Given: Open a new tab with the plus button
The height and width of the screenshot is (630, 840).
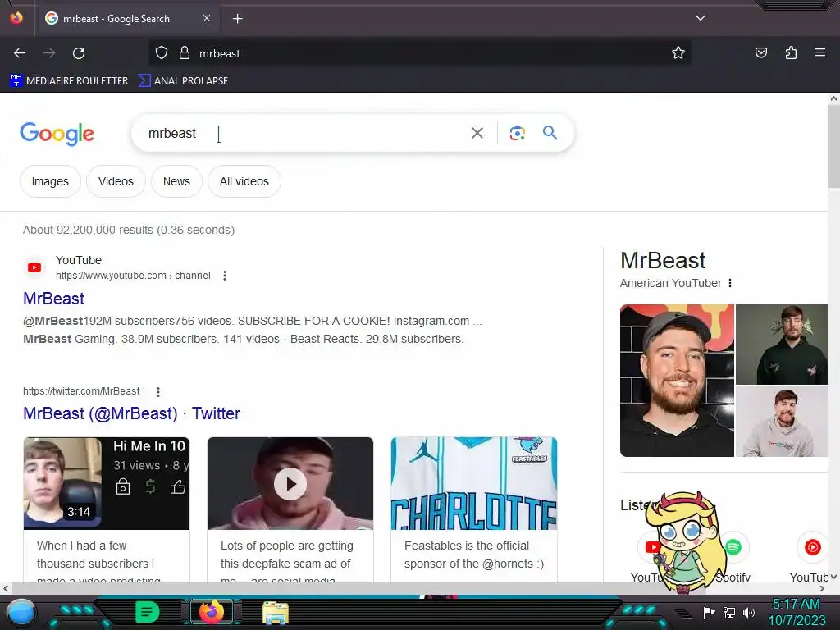Looking at the screenshot, I should [x=237, y=19].
